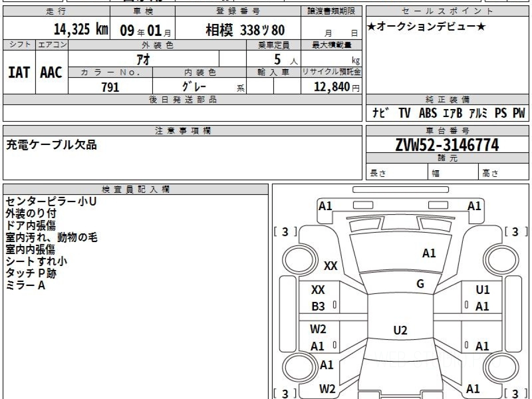The height and width of the screenshot is (399, 532).
Task: Select the PW equipment entry
Action: (519, 113)
